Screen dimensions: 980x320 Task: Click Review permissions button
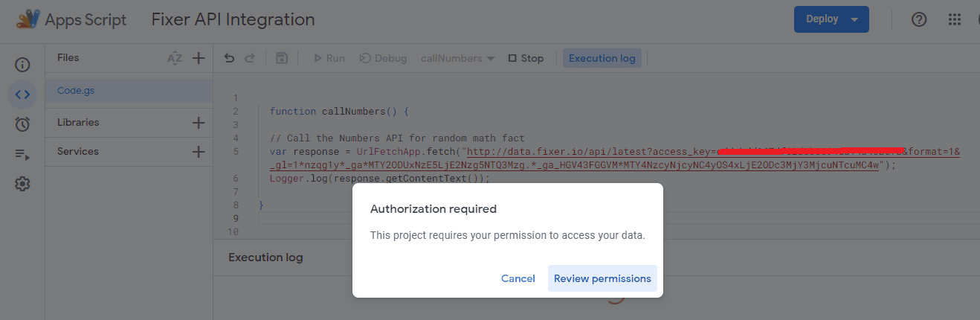(602, 278)
